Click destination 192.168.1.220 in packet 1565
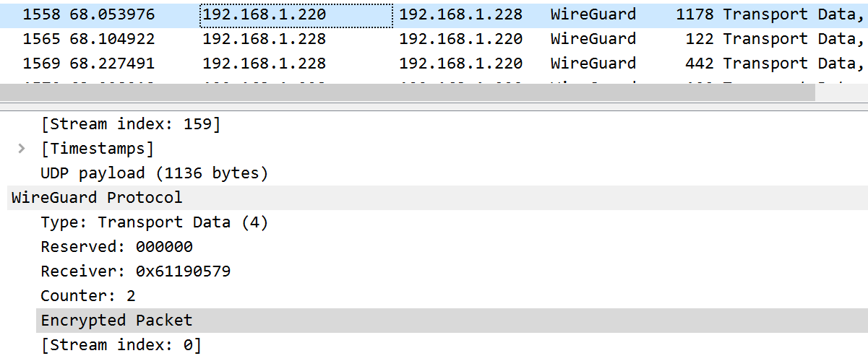Screen dimensions: 868x361 pyautogui.click(x=460, y=39)
